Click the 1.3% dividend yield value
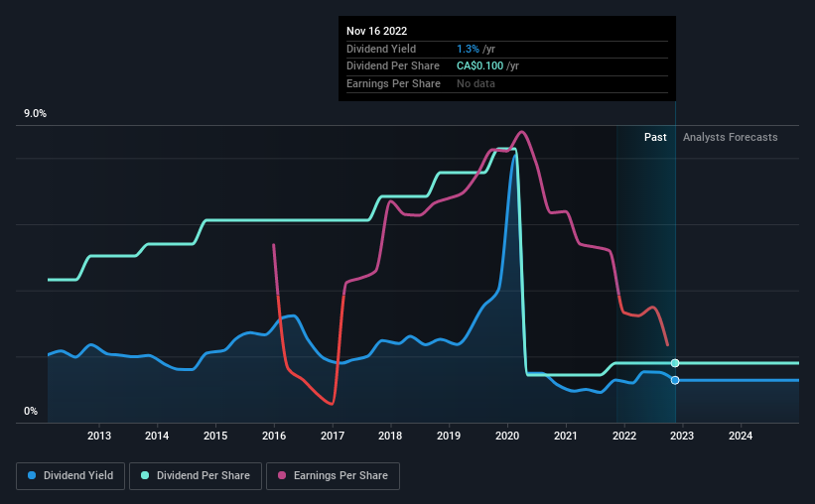815x504 pixels. coord(468,49)
